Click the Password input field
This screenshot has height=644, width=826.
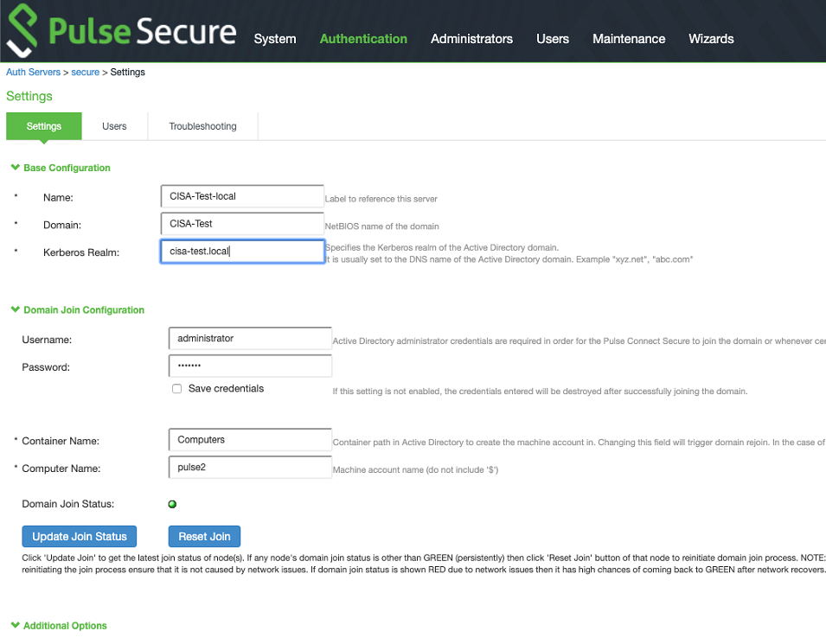(250, 366)
